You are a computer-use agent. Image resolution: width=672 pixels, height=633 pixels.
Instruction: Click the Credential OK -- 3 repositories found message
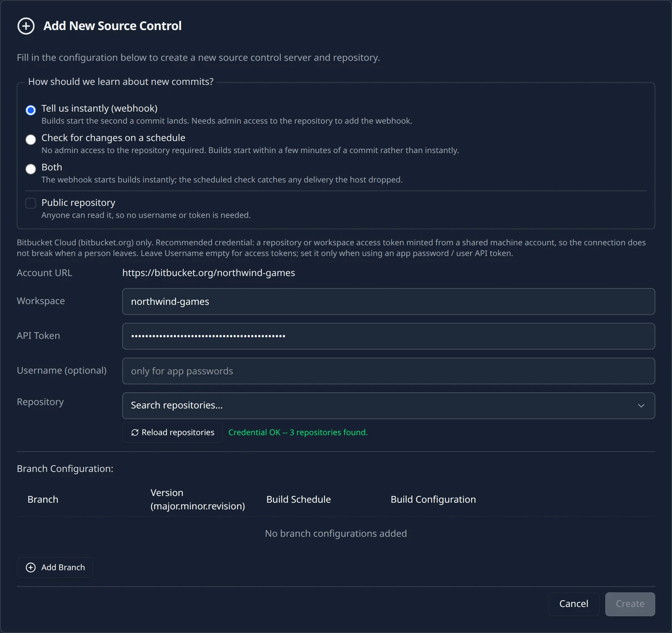point(298,433)
